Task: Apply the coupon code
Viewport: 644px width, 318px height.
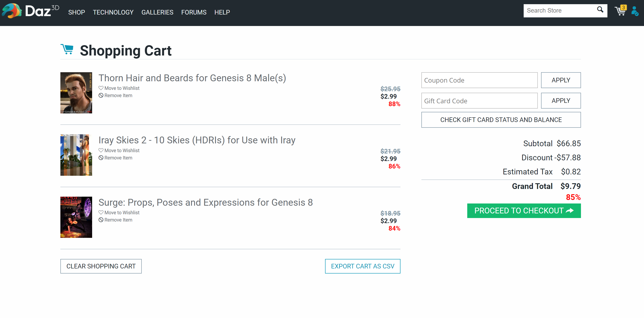Action: 561,80
